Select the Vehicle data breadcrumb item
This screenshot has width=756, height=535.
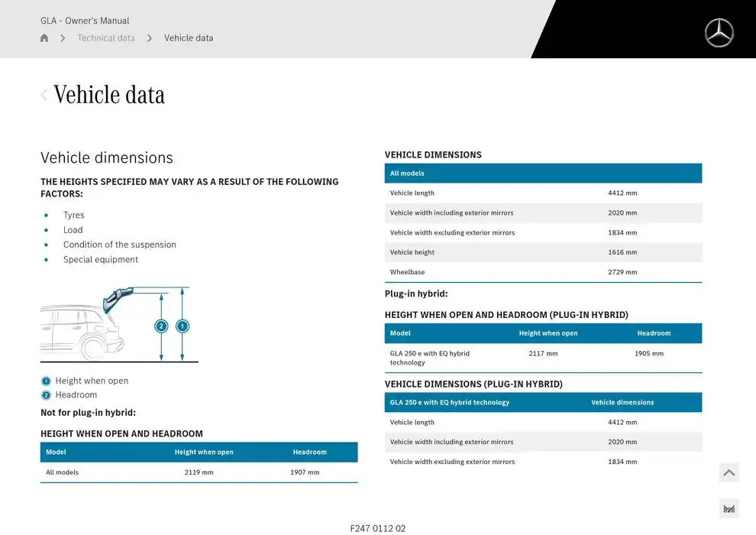click(x=189, y=38)
